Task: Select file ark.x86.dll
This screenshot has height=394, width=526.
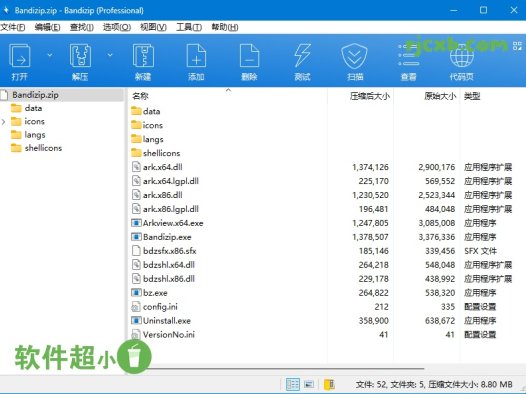Action: coord(163,195)
